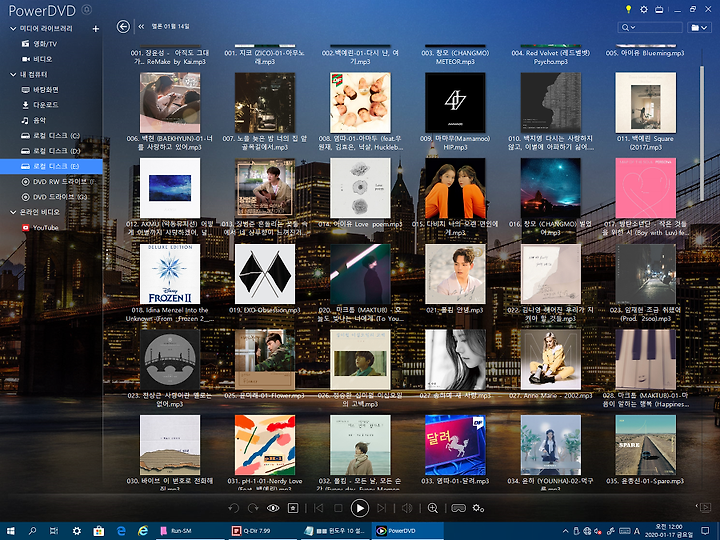Select 019 EXO Obsession album thumbnail
The width and height of the screenshot is (720, 540).
tap(265, 274)
